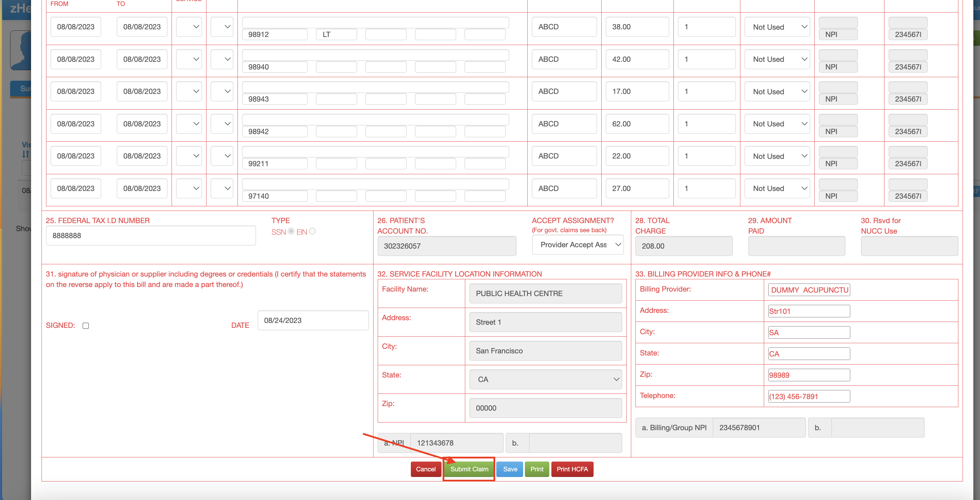Click the green Print button

click(536, 469)
